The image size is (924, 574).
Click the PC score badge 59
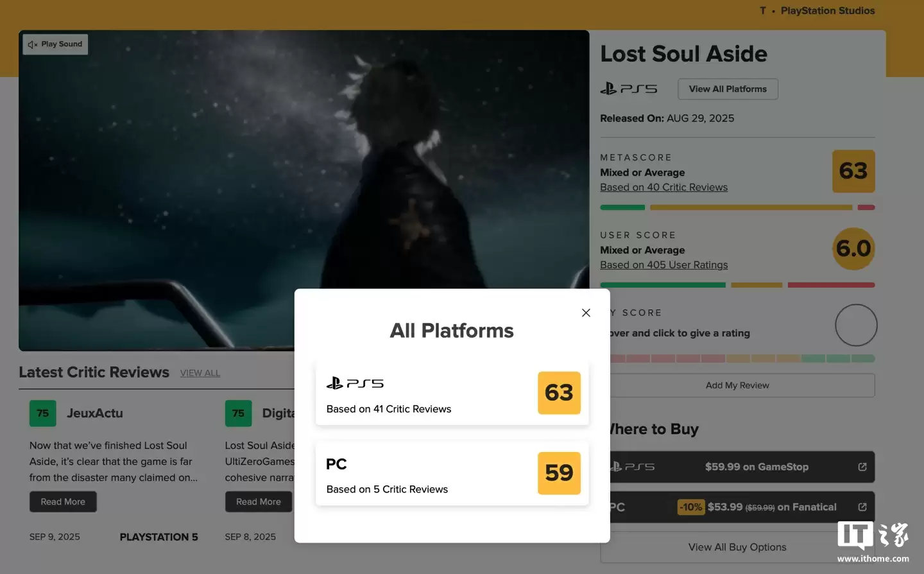pyautogui.click(x=558, y=473)
